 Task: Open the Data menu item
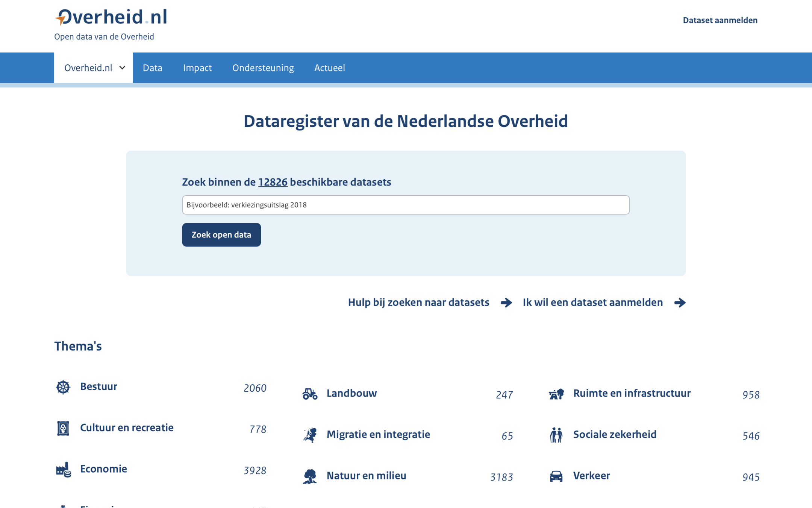(153, 68)
